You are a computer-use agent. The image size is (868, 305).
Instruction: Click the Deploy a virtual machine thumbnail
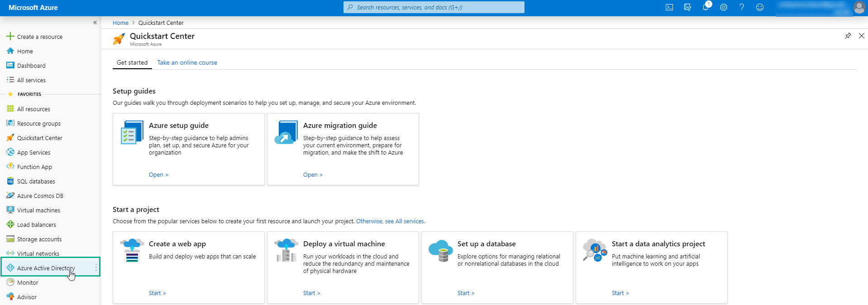[286, 251]
